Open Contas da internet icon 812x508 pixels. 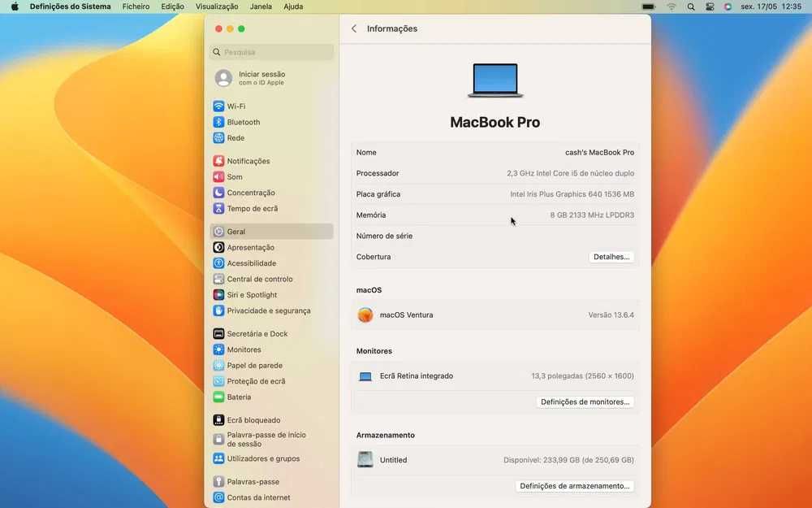218,497
